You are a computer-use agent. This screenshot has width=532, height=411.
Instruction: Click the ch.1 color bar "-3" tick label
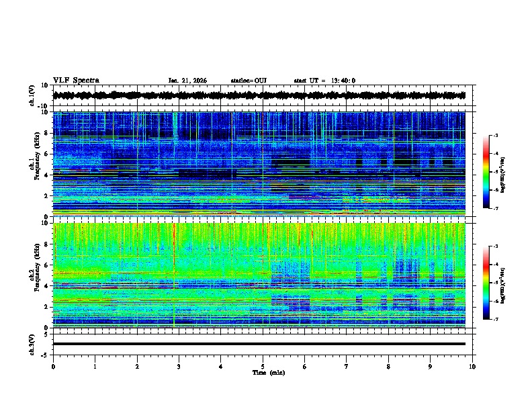click(x=495, y=135)
